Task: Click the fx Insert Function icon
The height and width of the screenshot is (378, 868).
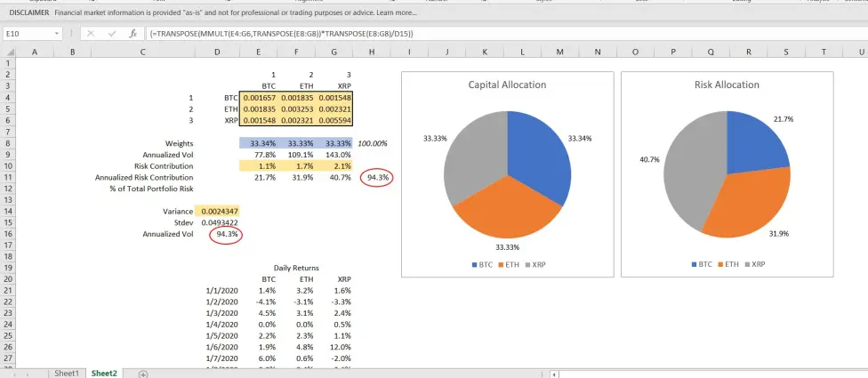Action: tap(133, 34)
